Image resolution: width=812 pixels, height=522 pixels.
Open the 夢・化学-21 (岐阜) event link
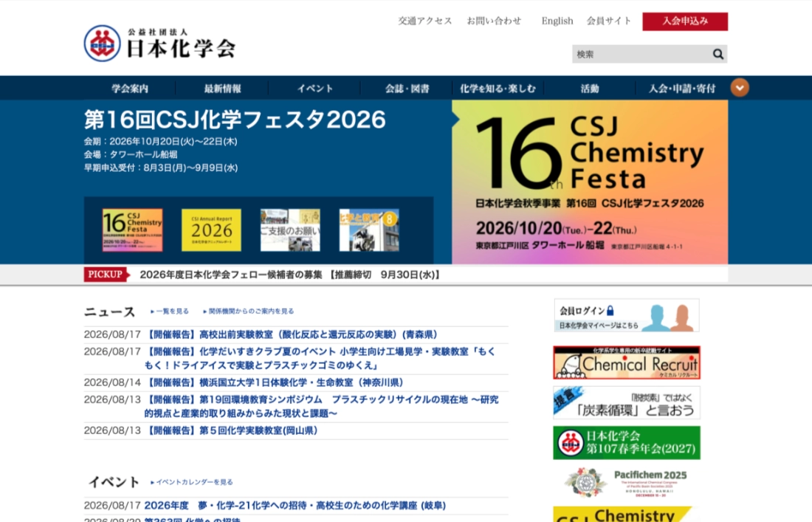click(x=295, y=506)
